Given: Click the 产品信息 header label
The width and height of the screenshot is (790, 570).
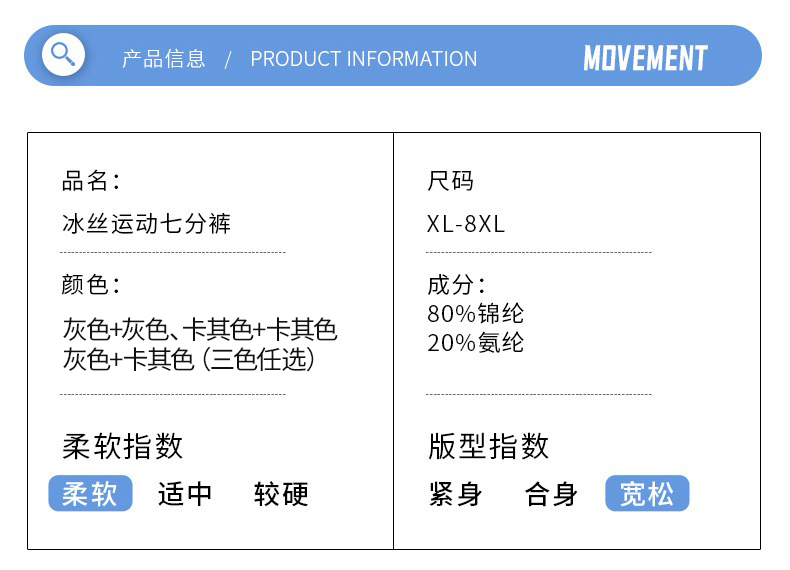Looking at the screenshot, I should coord(164,59).
